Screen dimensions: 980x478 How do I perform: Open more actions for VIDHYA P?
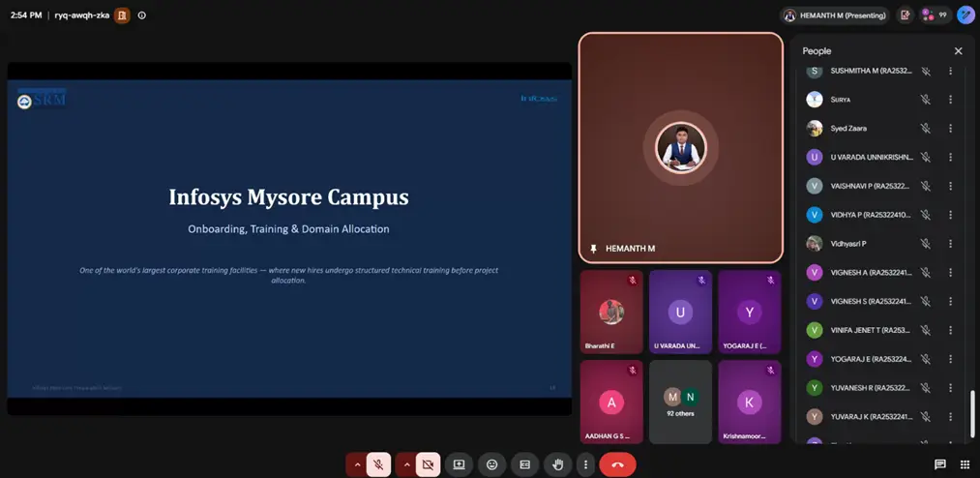(951, 215)
